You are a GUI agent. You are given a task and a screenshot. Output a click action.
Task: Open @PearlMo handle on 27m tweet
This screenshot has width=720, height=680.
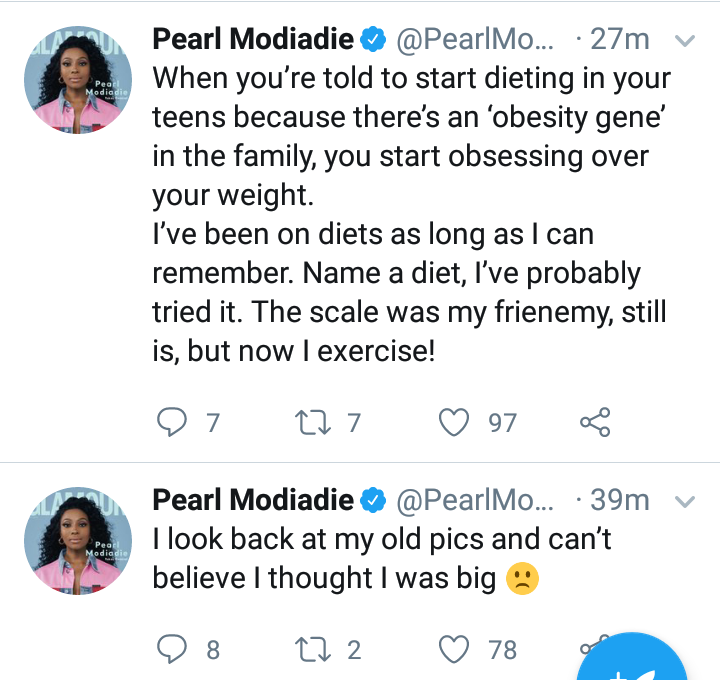click(475, 39)
